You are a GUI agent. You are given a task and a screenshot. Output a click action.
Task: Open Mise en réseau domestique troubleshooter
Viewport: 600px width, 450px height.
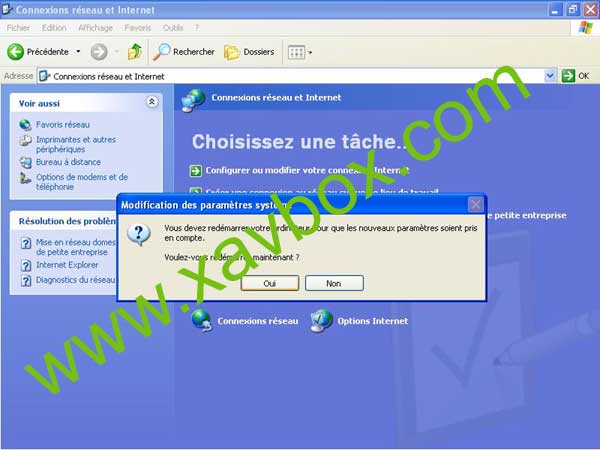click(x=75, y=247)
